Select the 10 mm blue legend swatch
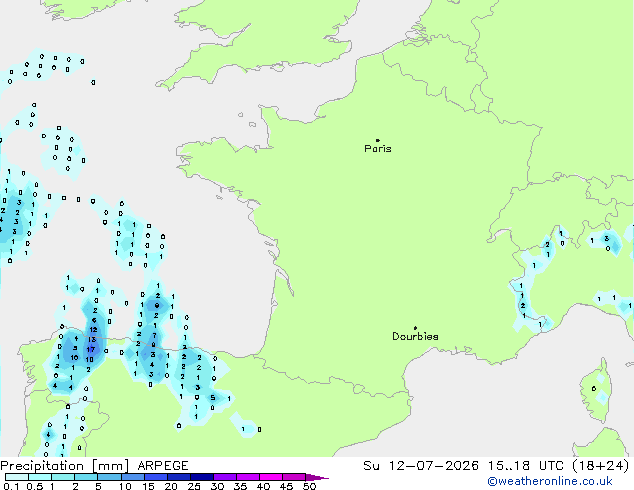 pos(133,477)
